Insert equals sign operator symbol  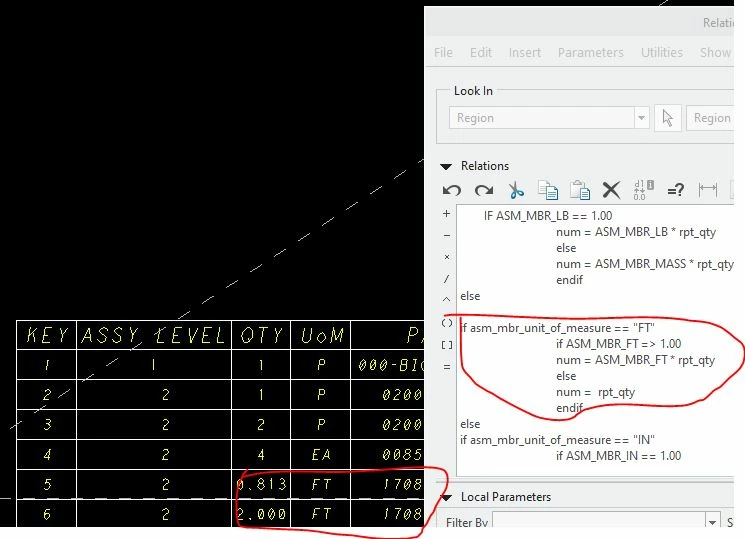(x=447, y=367)
